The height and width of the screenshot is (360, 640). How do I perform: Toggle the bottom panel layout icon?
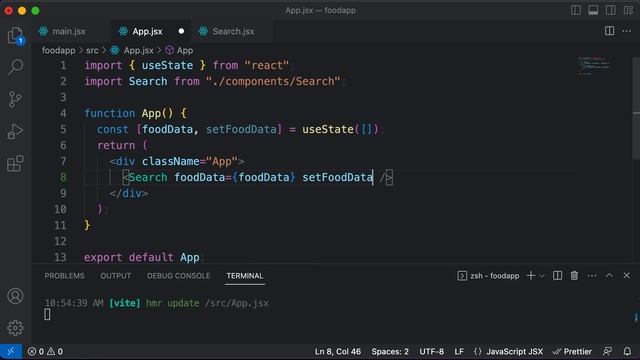593,10
